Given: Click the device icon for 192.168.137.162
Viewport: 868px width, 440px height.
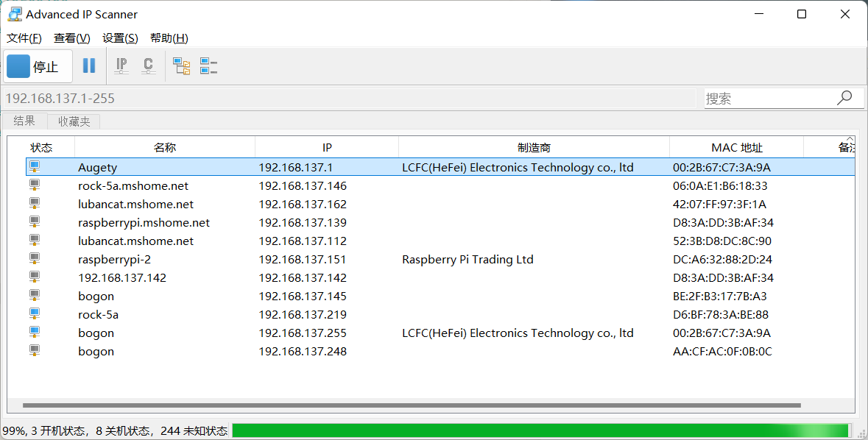Looking at the screenshot, I should (35, 204).
